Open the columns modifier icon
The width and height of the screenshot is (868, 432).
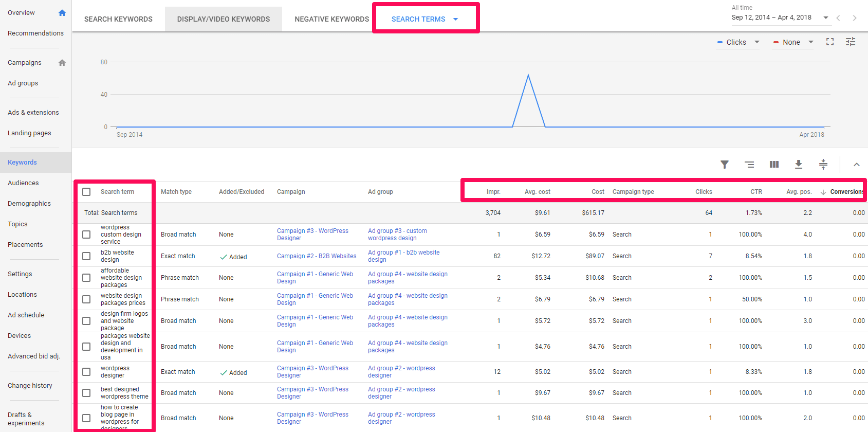click(x=774, y=165)
